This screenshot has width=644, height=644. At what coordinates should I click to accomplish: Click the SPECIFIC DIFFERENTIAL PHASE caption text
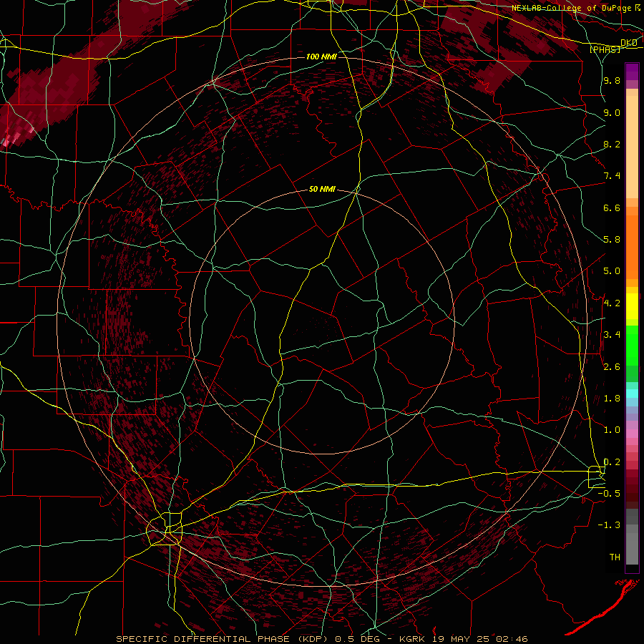coord(203,639)
